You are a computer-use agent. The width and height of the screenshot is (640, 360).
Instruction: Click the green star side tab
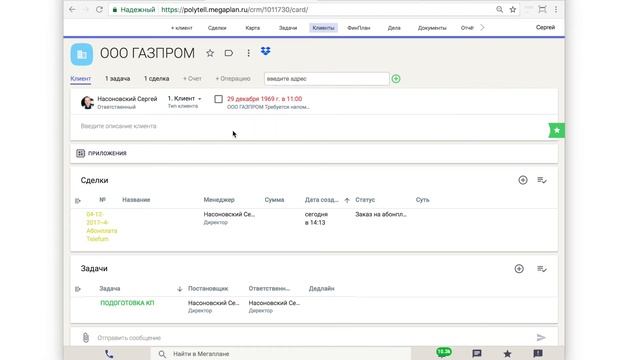(x=557, y=130)
